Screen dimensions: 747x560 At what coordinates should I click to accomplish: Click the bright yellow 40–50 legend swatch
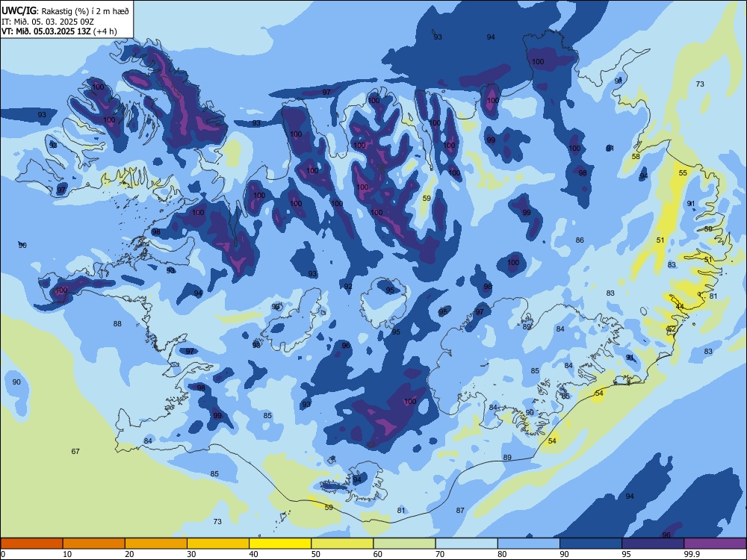pyautogui.click(x=280, y=544)
